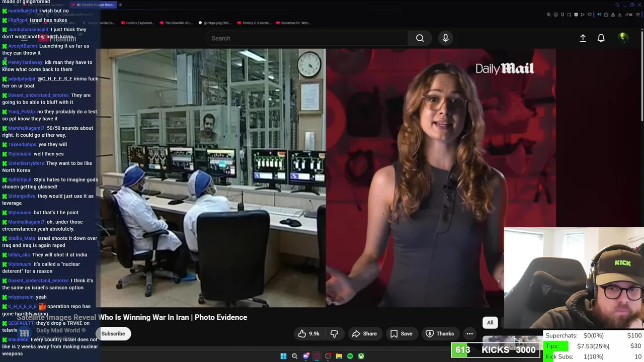The image size is (644, 362).
Task: Click chat username 'Blankeon'
Action: click(18, 340)
